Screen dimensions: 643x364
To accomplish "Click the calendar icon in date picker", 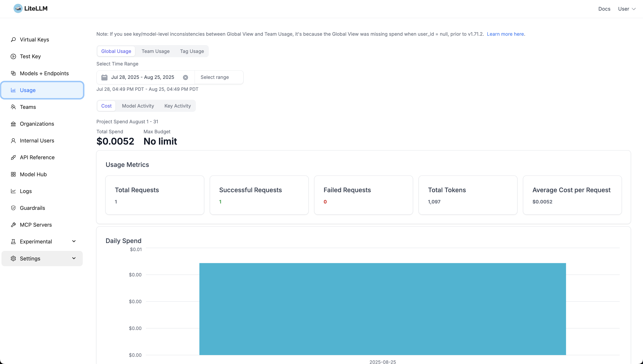I will point(104,77).
